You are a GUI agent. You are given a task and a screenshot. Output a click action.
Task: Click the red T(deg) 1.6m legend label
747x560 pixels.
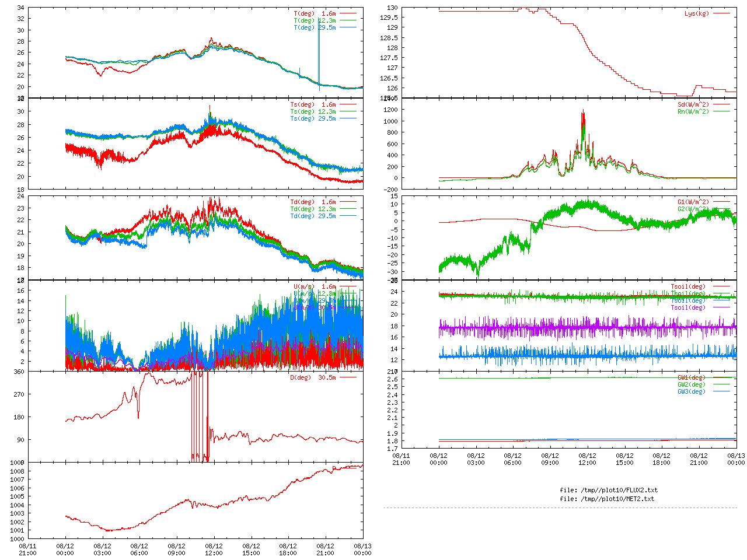[315, 13]
